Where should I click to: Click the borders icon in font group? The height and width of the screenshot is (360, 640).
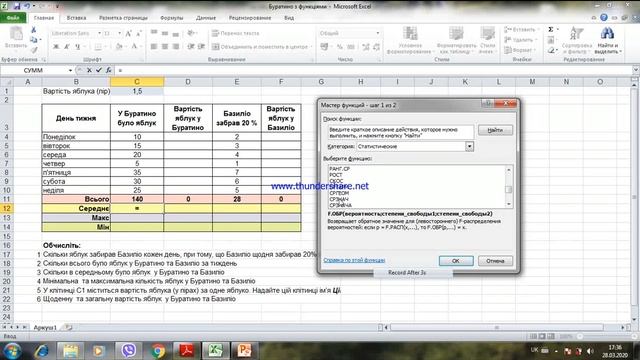tap(98, 47)
